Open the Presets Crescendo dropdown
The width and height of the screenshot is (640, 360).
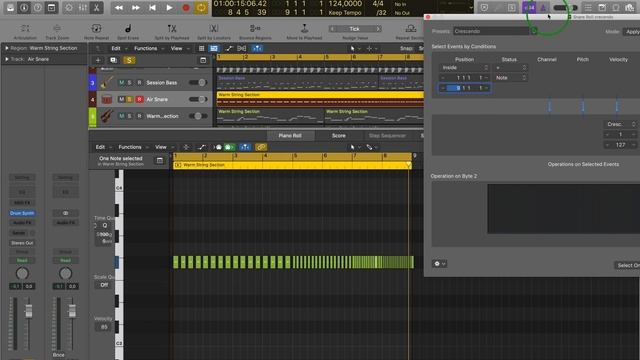pos(495,31)
